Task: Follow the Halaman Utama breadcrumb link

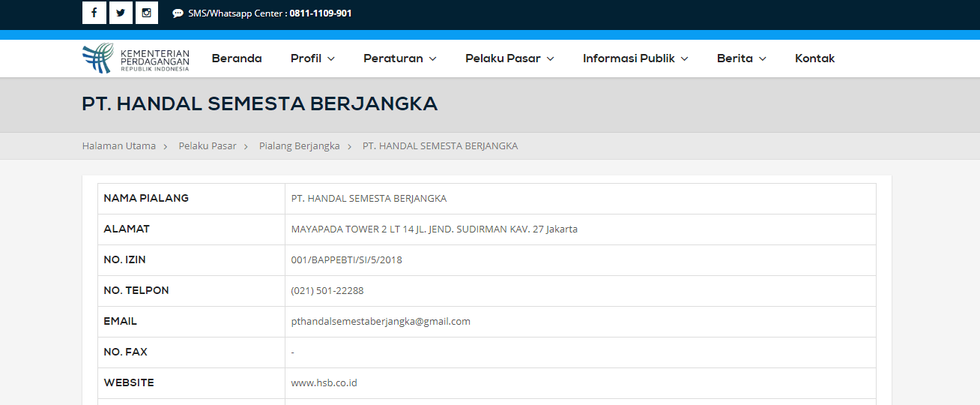Action: tap(119, 145)
